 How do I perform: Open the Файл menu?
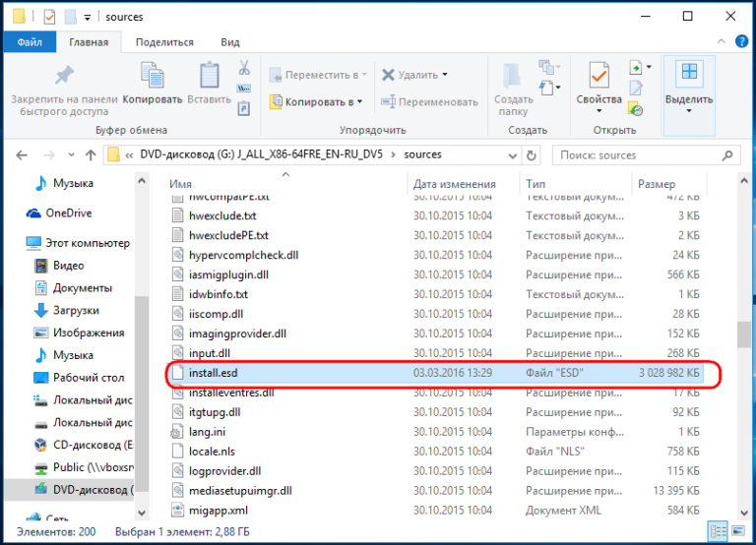point(30,42)
